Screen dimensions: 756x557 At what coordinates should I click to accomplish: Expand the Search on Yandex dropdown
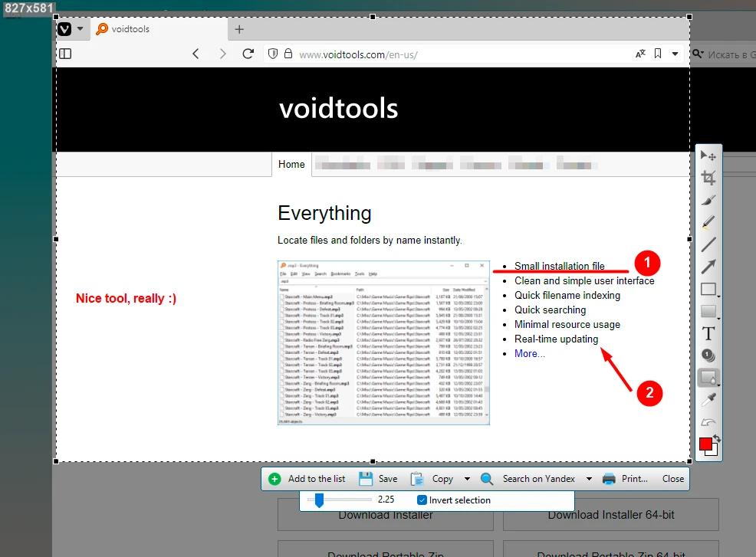(589, 479)
